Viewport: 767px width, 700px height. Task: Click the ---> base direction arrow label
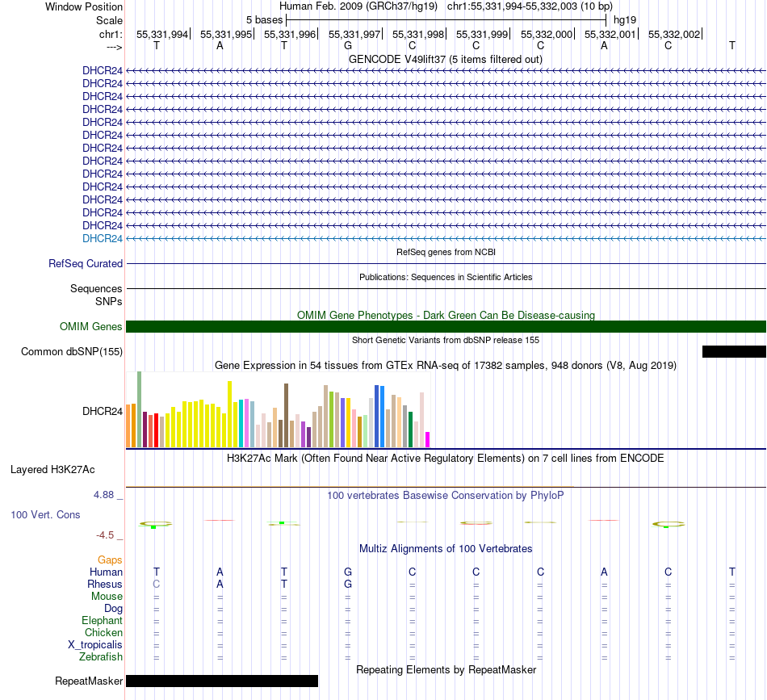115,47
